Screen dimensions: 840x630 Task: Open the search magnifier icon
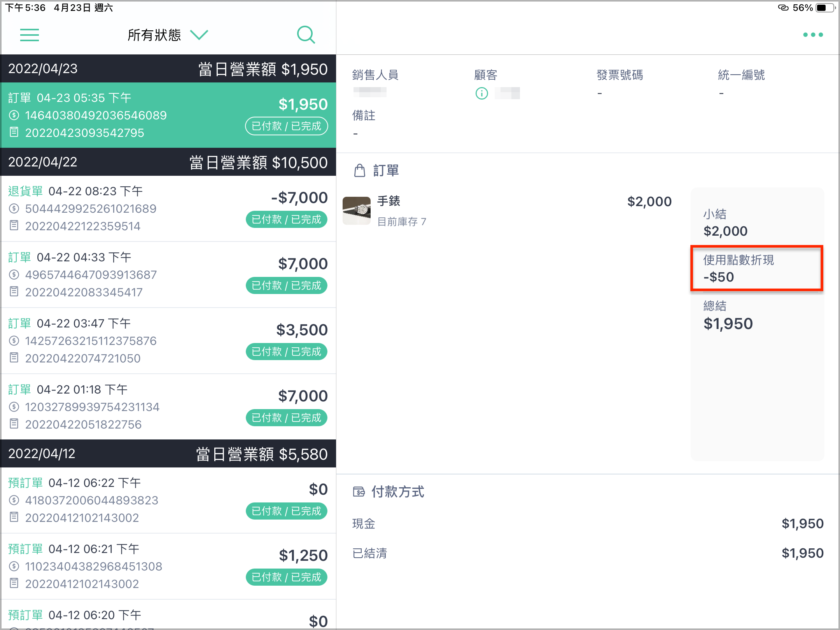[306, 35]
